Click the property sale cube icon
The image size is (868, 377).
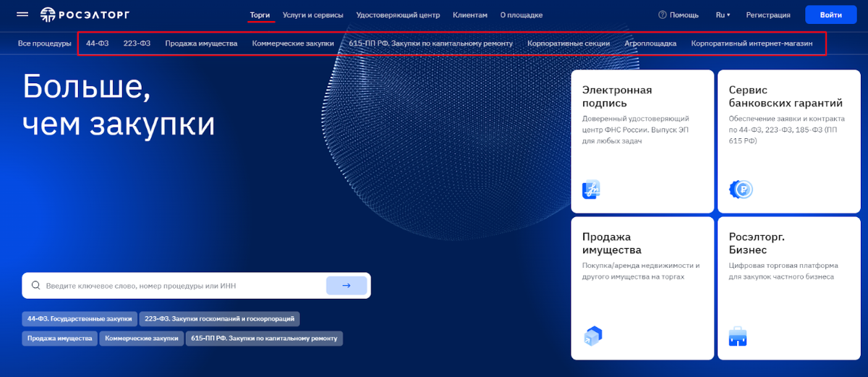coord(592,336)
